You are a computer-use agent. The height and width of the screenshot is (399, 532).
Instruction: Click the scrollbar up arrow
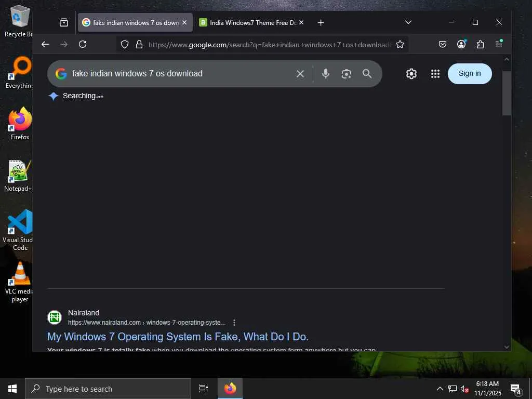pyautogui.click(x=507, y=59)
